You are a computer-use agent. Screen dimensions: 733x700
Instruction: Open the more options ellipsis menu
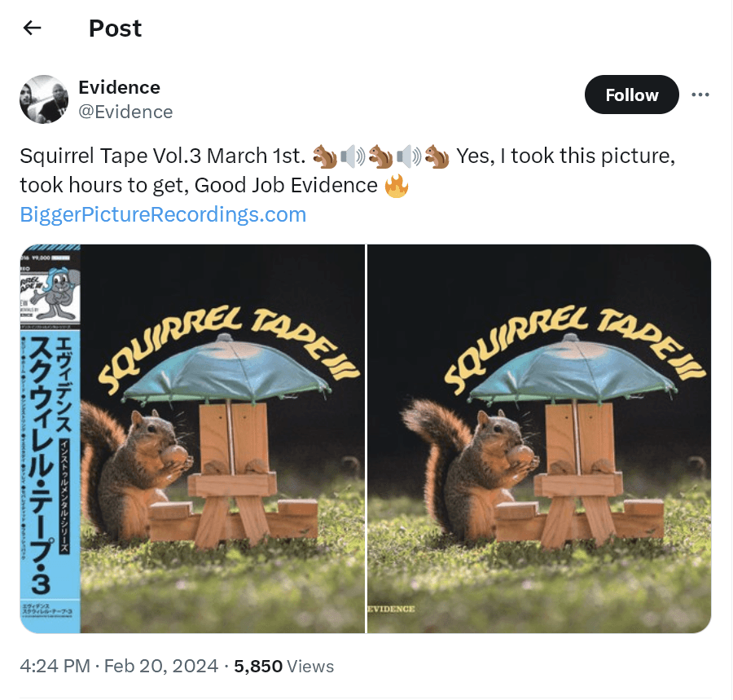click(700, 95)
